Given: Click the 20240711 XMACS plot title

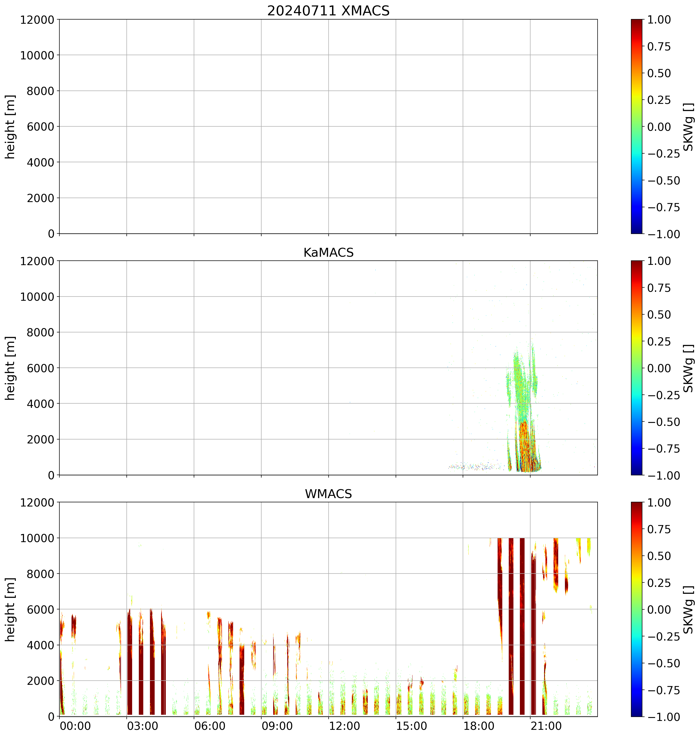Looking at the screenshot, I should click(328, 11).
